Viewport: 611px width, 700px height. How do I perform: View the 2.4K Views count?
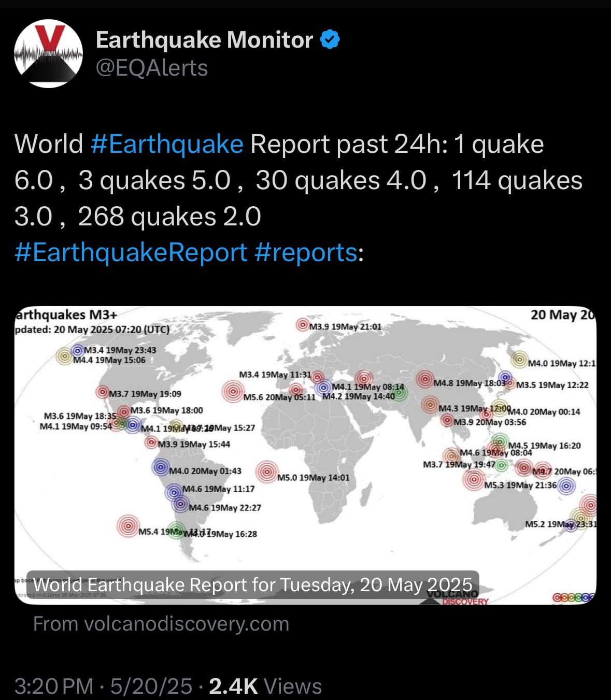(265, 686)
